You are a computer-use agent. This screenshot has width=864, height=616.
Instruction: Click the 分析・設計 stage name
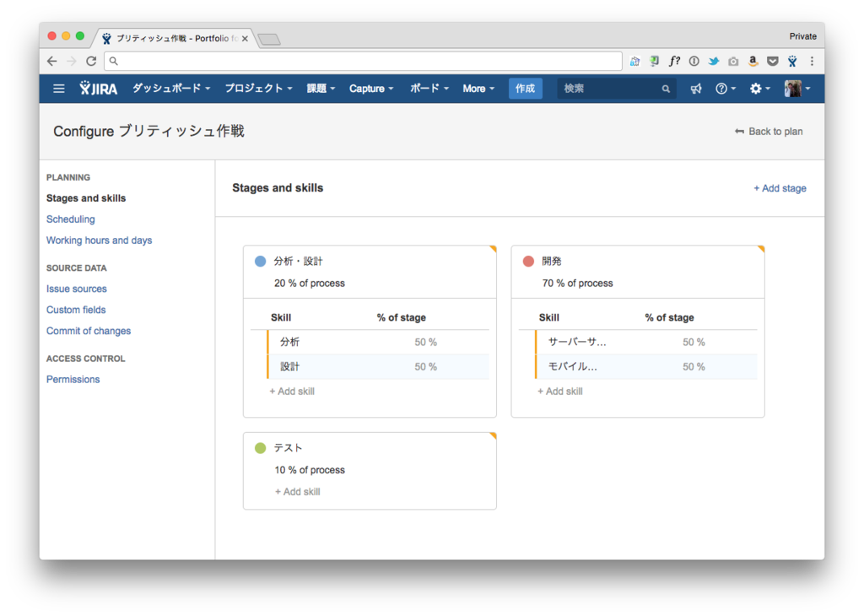[x=298, y=261]
